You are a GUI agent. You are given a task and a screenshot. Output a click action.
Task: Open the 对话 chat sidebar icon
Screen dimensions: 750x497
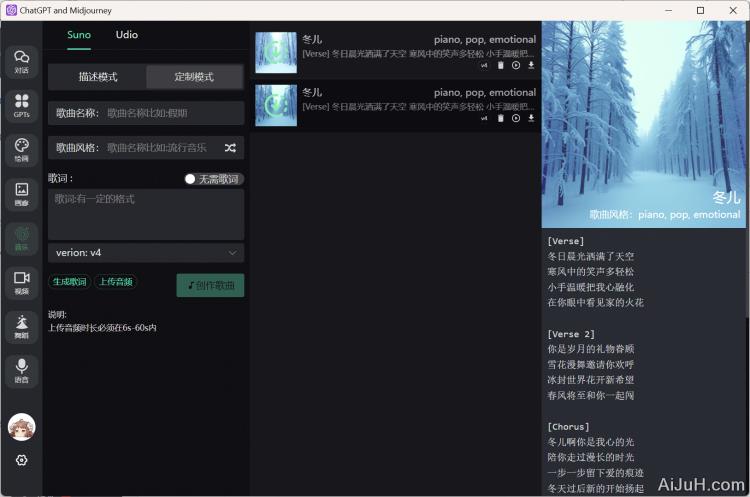(x=21, y=61)
